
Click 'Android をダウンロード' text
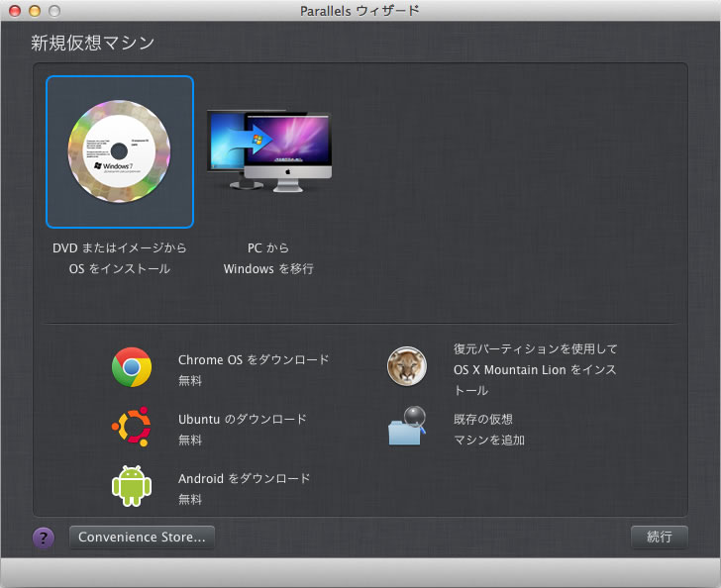click(245, 478)
